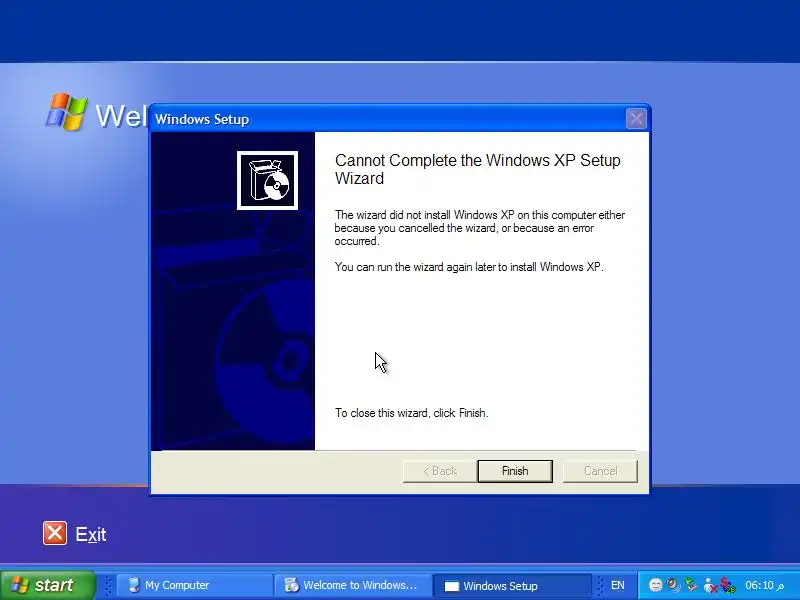Click the Finish button in Windows Setup
800x600 pixels.
[515, 471]
